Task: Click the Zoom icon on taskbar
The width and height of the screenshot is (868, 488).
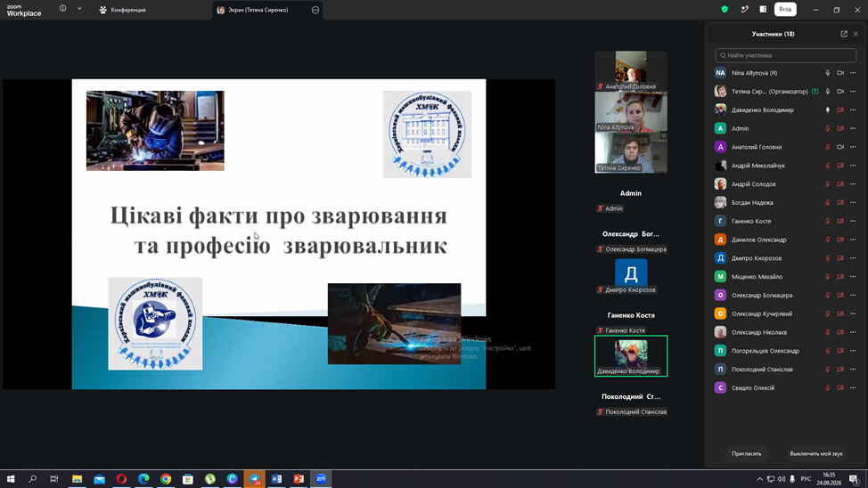Action: pos(321,479)
